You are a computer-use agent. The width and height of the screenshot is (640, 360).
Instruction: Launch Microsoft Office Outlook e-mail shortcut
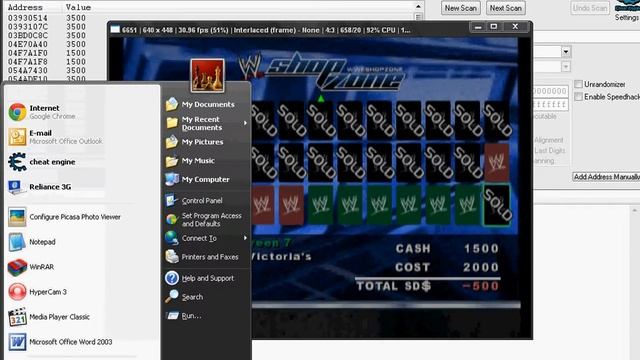[55, 137]
